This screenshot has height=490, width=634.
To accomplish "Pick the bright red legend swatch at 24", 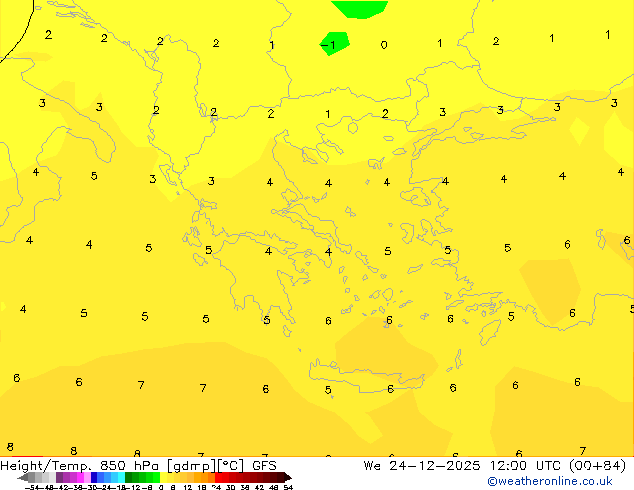I will [x=218, y=477].
